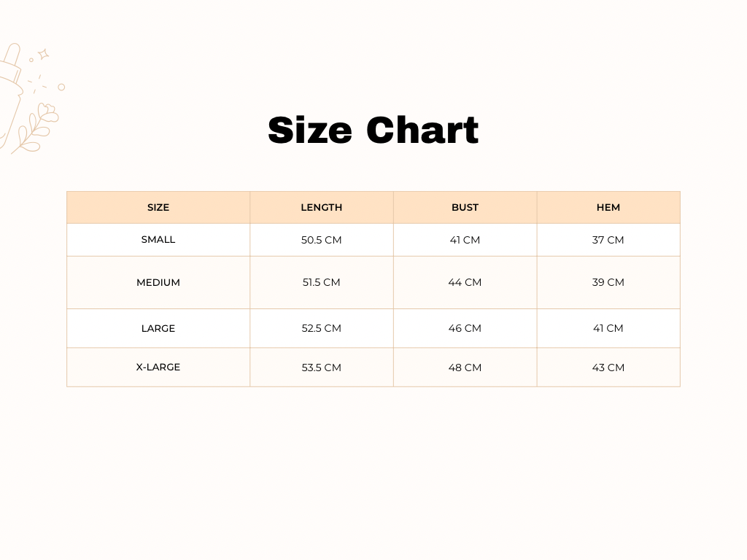
Task: Click the HEM column header
Action: click(608, 207)
